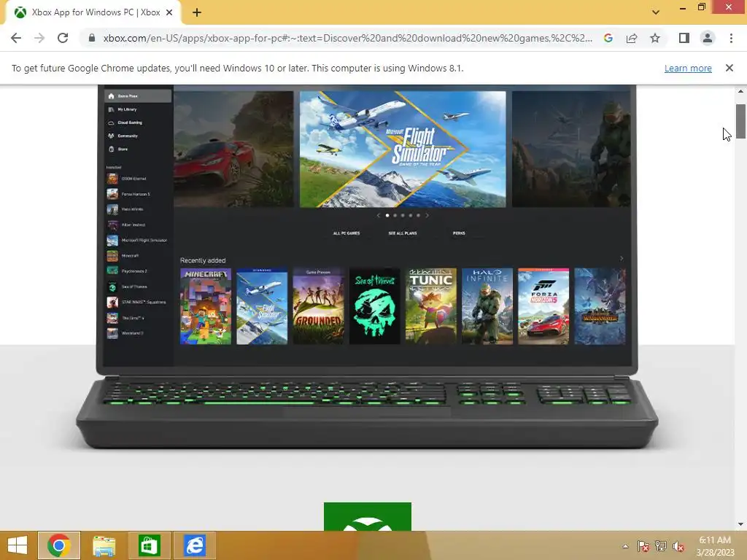The height and width of the screenshot is (560, 747).
Task: Open the Warhammer game cover
Action: [600, 306]
